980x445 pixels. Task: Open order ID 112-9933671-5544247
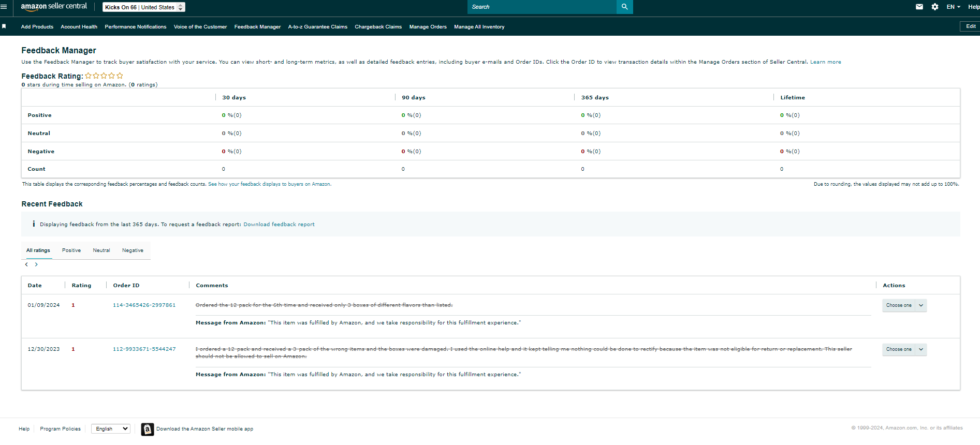144,349
